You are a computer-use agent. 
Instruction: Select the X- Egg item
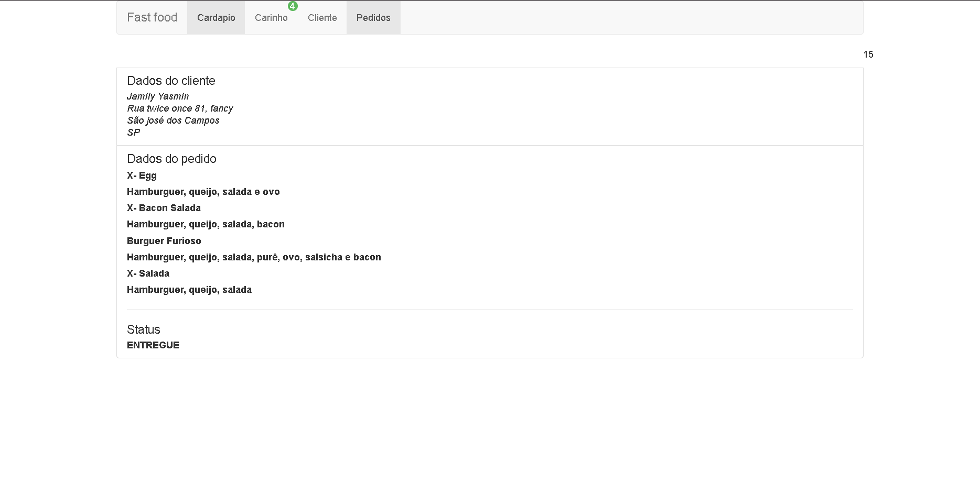tap(142, 175)
